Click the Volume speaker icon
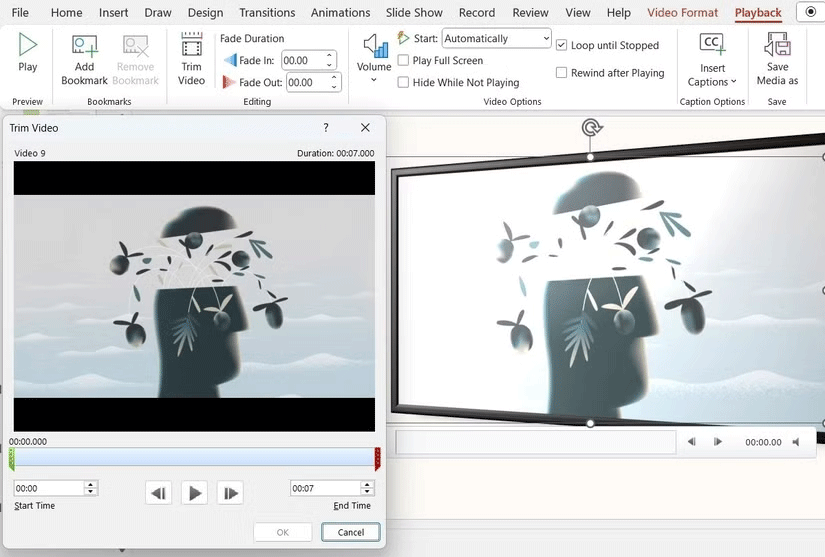 (374, 46)
